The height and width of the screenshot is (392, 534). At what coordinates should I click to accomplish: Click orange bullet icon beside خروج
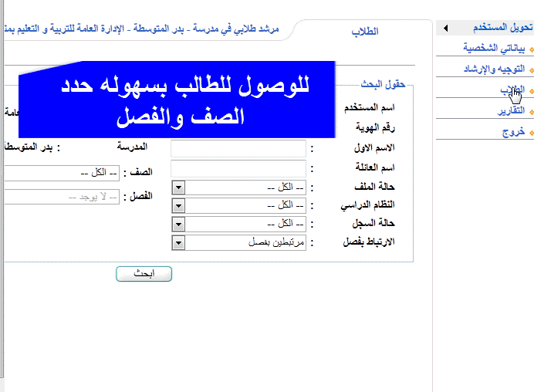pos(531,133)
